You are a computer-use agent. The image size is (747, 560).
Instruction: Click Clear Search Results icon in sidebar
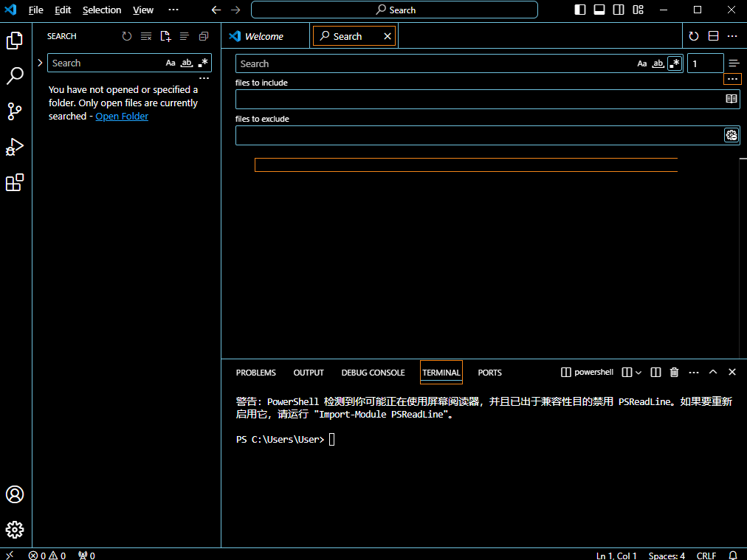[x=146, y=36]
